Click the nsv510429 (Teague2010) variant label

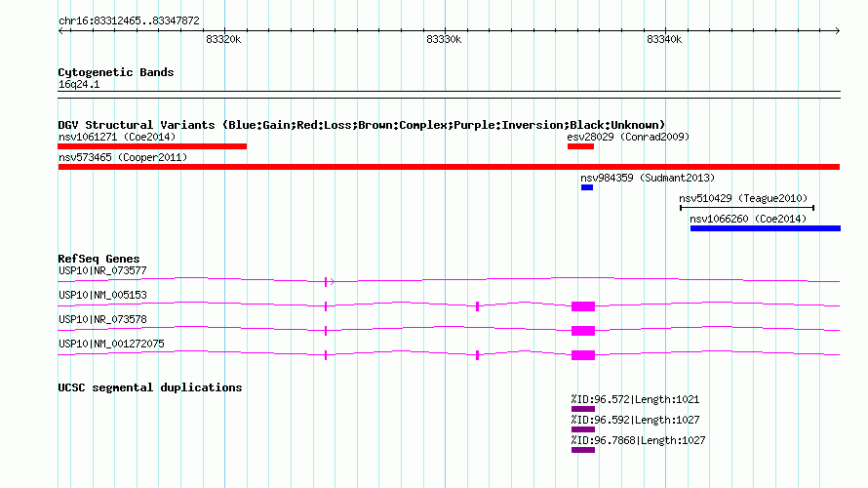coord(743,198)
